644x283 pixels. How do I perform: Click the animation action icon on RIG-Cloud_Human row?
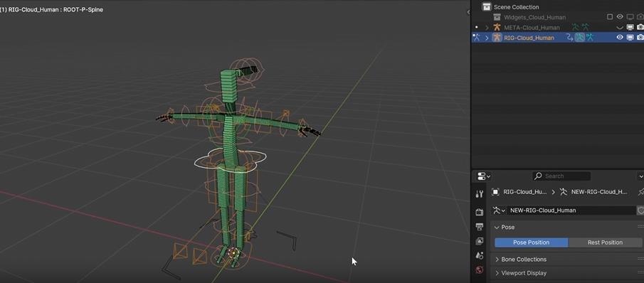570,38
